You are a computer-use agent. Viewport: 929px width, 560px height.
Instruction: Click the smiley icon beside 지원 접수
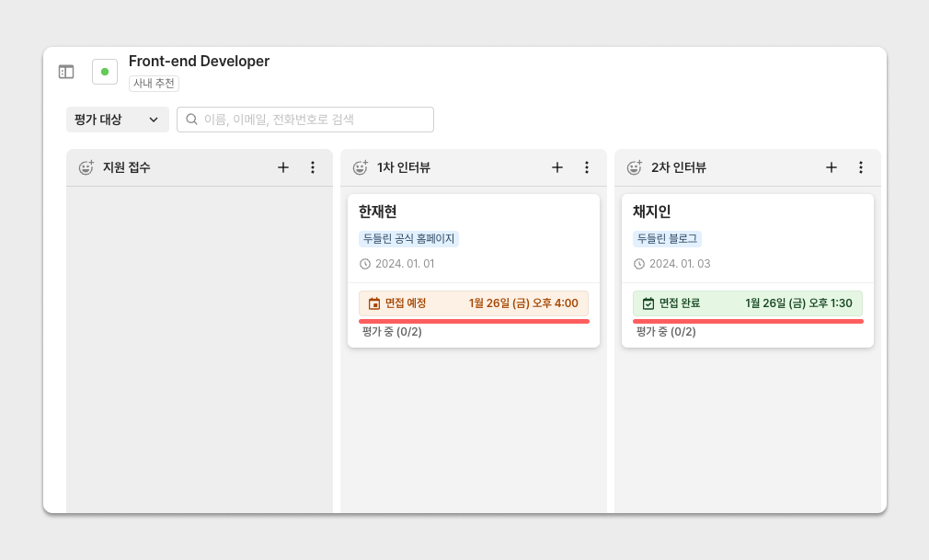coord(86,167)
